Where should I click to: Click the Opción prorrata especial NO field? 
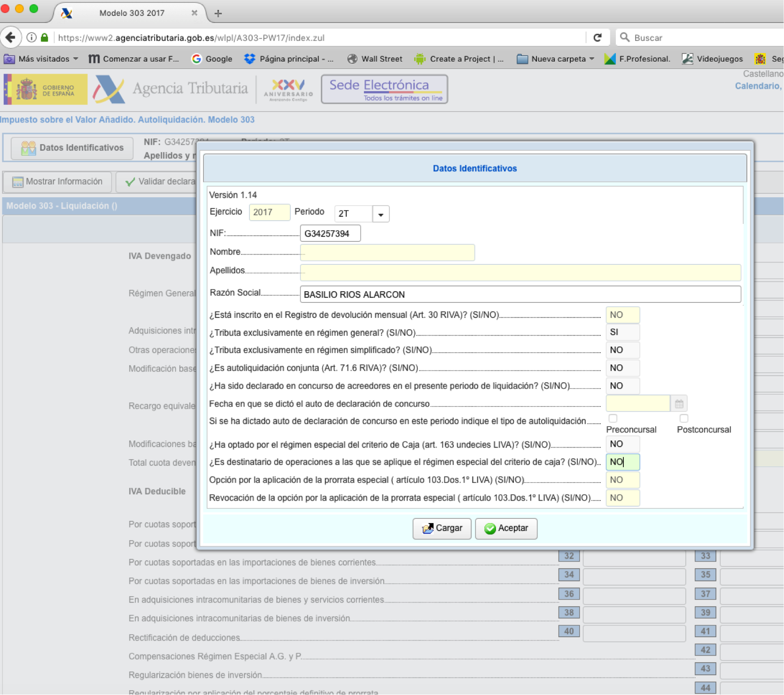pos(622,480)
